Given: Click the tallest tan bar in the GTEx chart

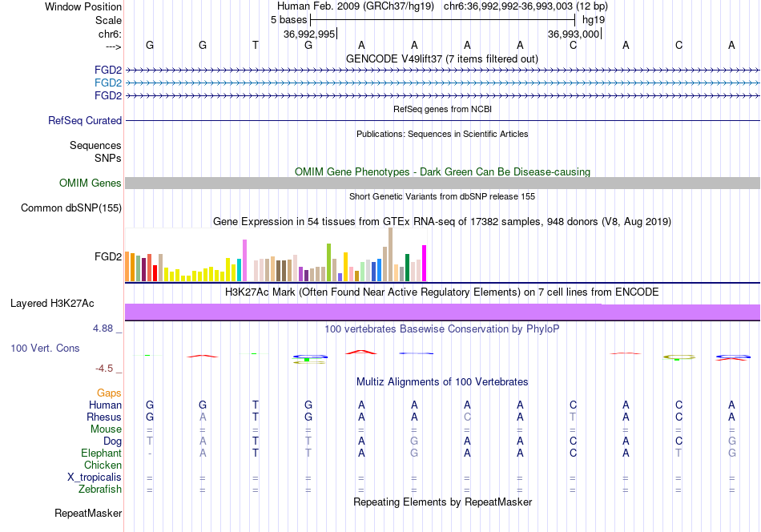Looking at the screenshot, I should click(x=390, y=254).
